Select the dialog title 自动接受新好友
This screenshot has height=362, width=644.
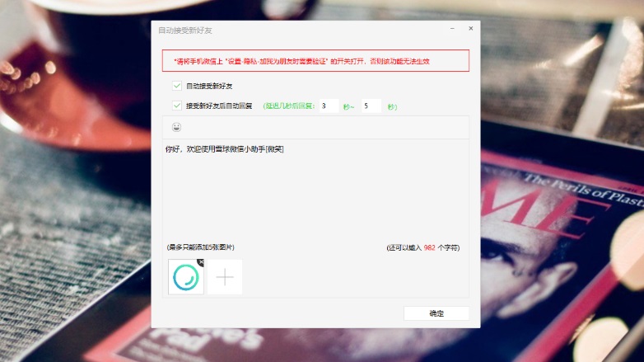[185, 31]
